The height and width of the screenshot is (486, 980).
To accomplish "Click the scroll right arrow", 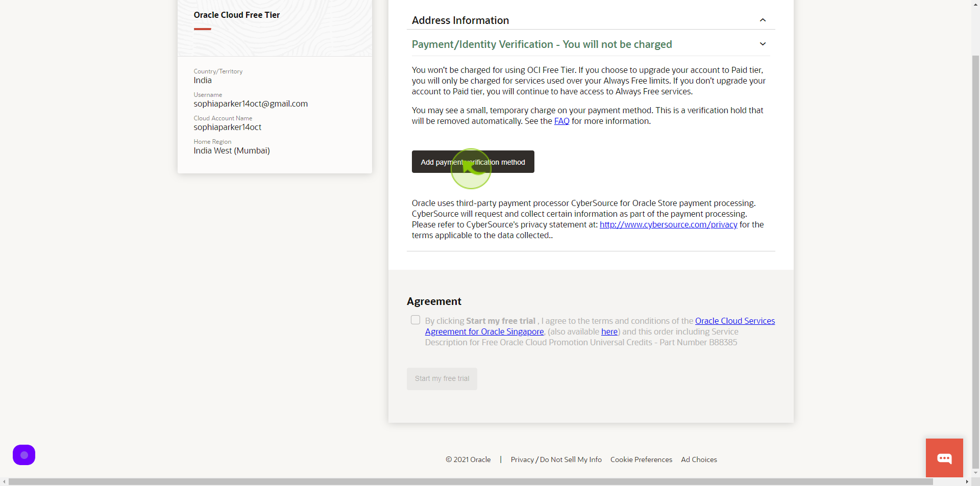I will 967,482.
